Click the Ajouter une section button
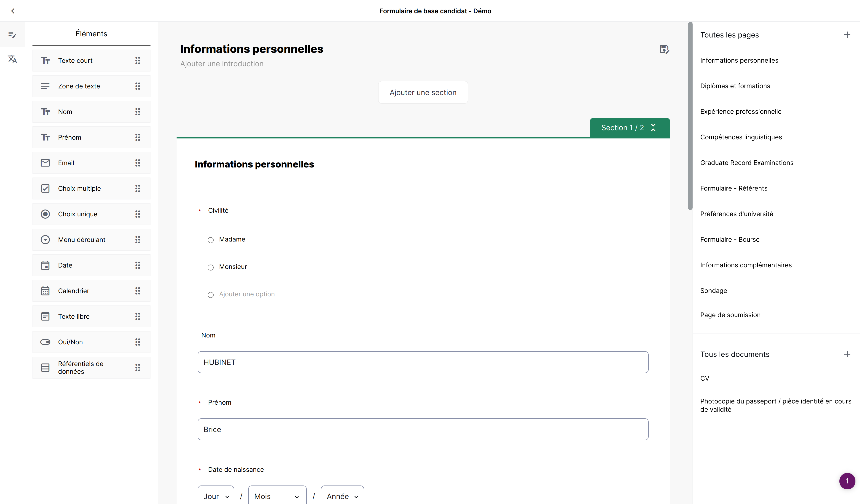The image size is (860, 504). (423, 92)
